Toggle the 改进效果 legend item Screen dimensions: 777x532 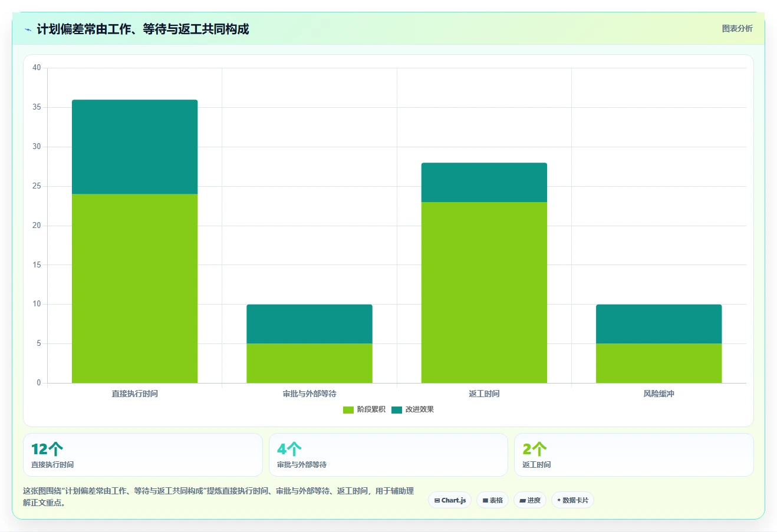coord(413,409)
